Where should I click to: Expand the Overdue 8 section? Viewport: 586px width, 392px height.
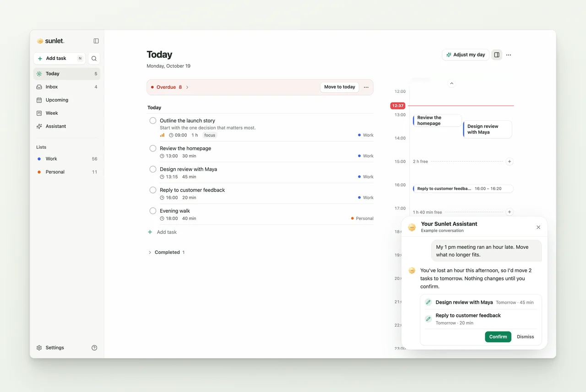(170, 87)
